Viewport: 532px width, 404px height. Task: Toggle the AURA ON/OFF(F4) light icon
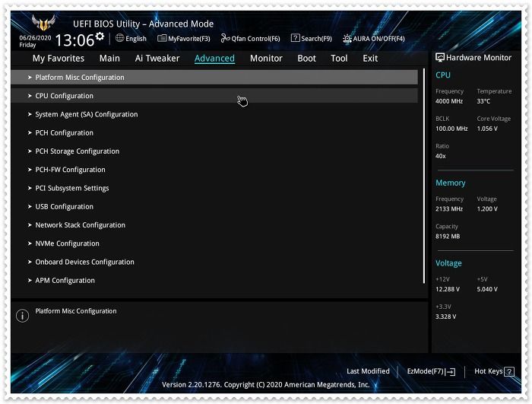[347, 39]
